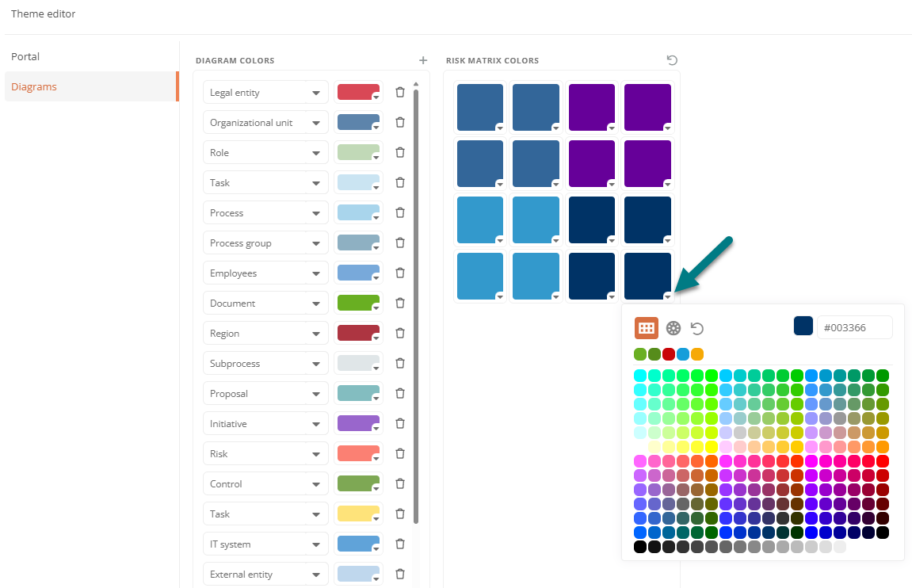
Task: Expand the External entity type dropdown
Action: tap(316, 574)
